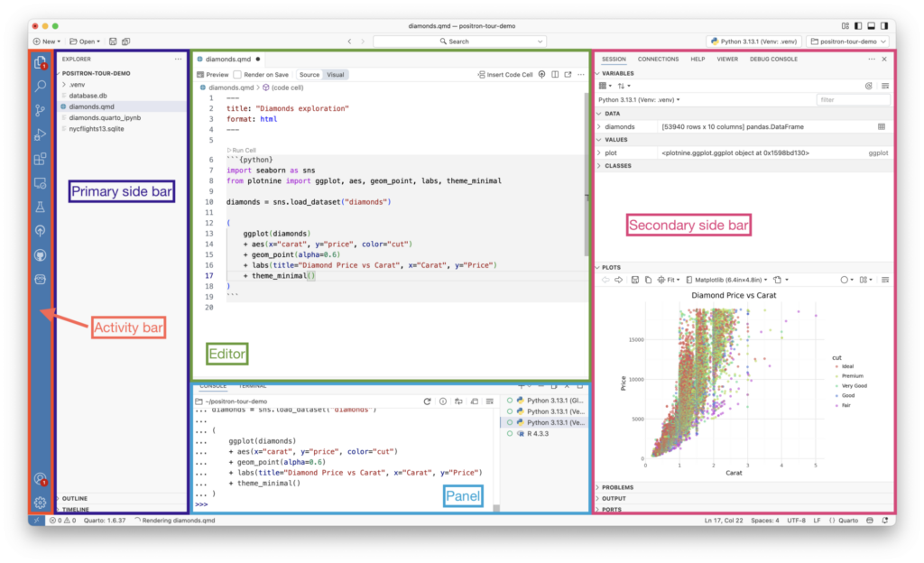Save the current plot in the Plots pane
This screenshot has width=924, height=563.
point(635,279)
